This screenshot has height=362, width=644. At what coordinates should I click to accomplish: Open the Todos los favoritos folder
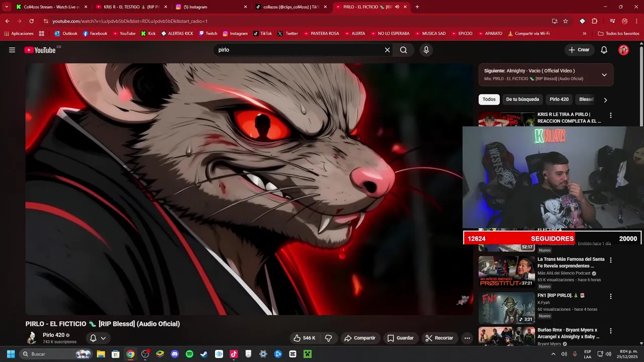coord(618,34)
